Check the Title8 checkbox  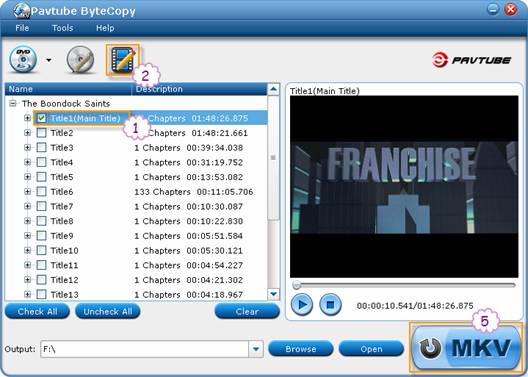[x=41, y=221]
